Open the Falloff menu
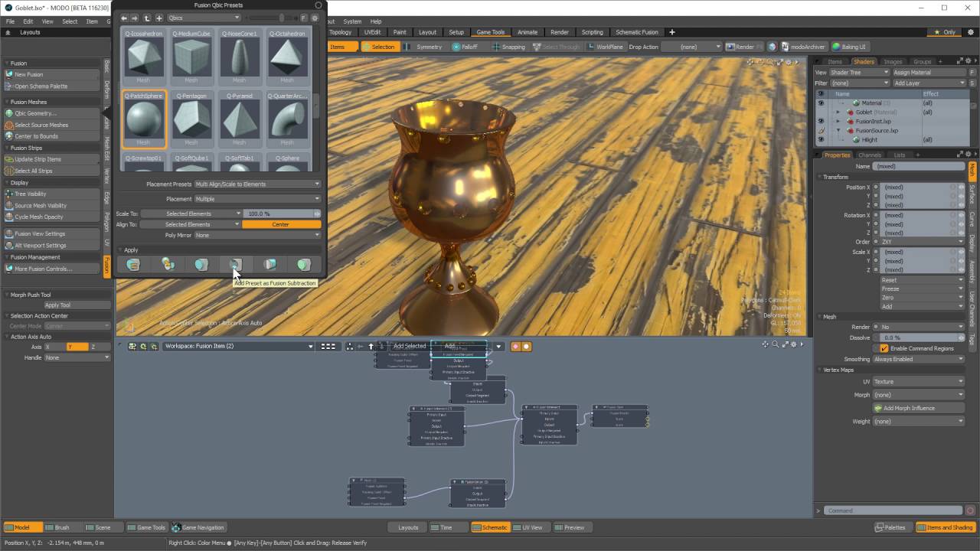980x551 pixels. (465, 47)
